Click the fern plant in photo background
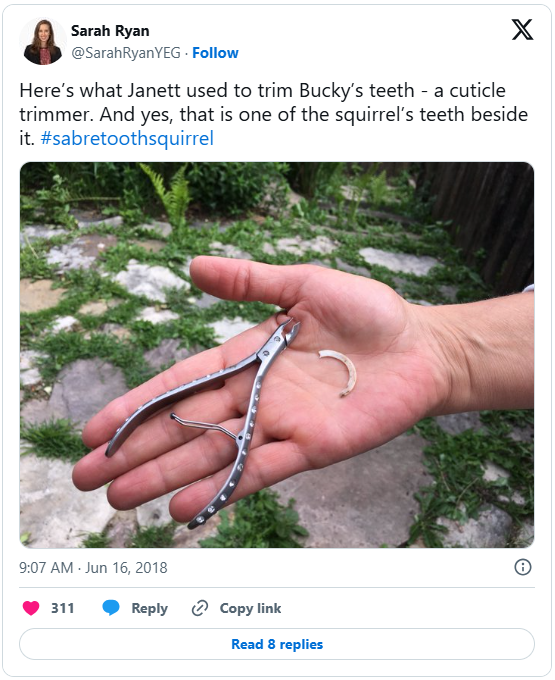 tap(168, 193)
